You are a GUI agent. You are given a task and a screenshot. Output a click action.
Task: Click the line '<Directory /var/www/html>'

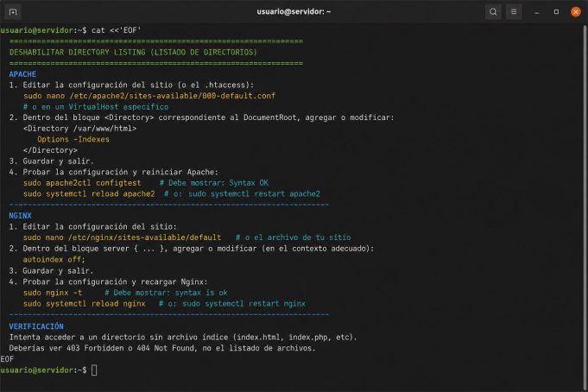tap(80, 129)
